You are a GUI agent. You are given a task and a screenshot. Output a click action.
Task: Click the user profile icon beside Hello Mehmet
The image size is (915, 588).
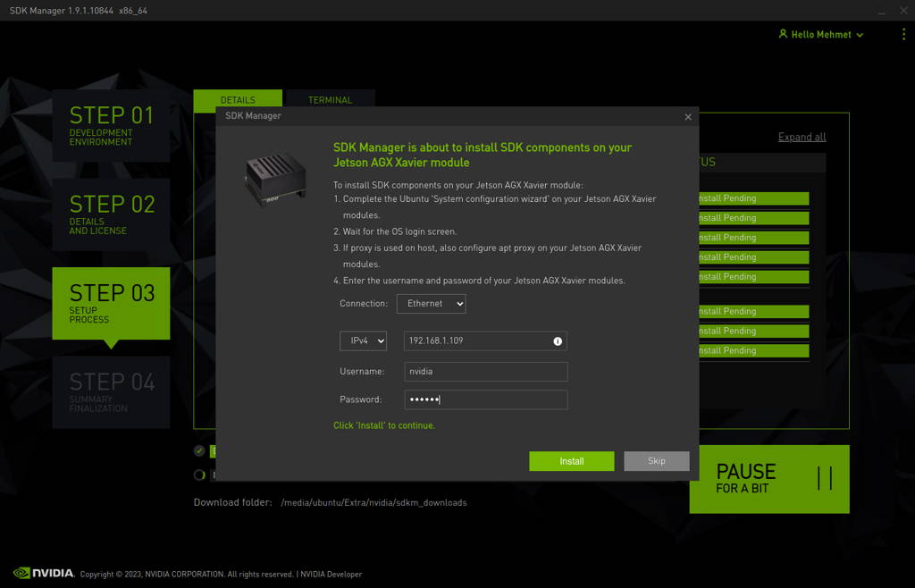pos(783,34)
